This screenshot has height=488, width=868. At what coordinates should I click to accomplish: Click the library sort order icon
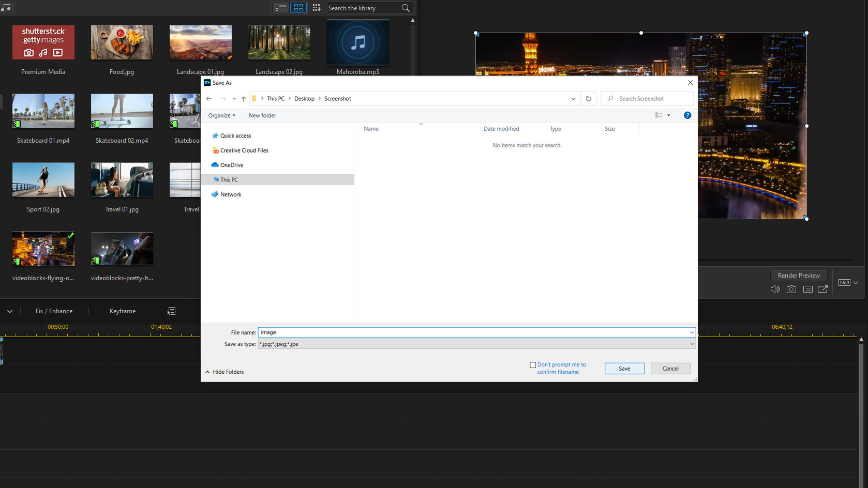[x=316, y=8]
